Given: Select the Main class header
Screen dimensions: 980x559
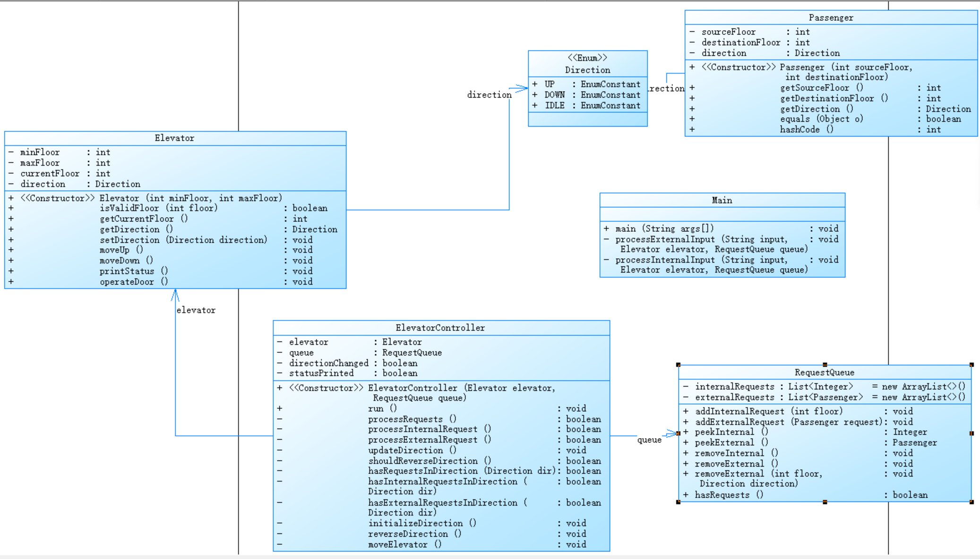Looking at the screenshot, I should 722,200.
